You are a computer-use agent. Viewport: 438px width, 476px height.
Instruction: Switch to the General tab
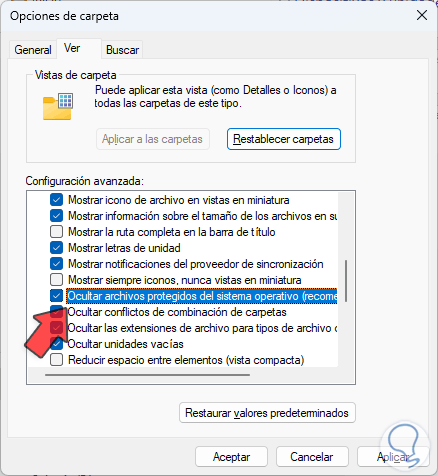(x=33, y=50)
